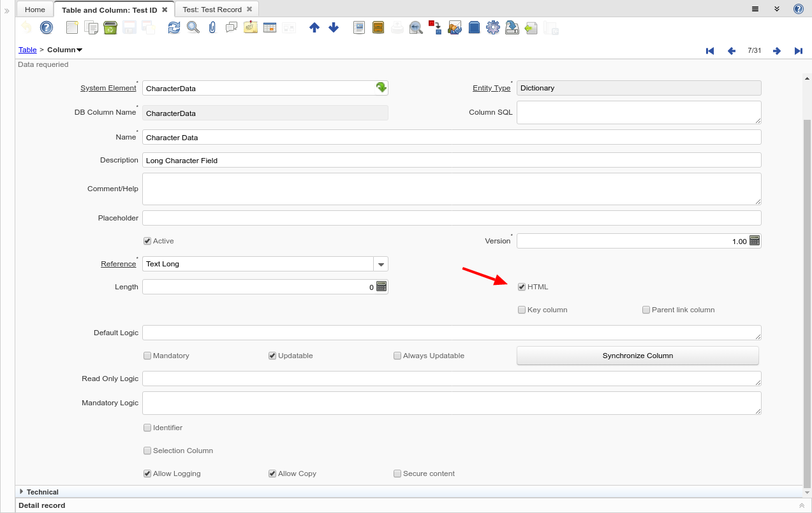The height and width of the screenshot is (513, 812).
Task: Open the Process gear icon
Action: coord(492,27)
